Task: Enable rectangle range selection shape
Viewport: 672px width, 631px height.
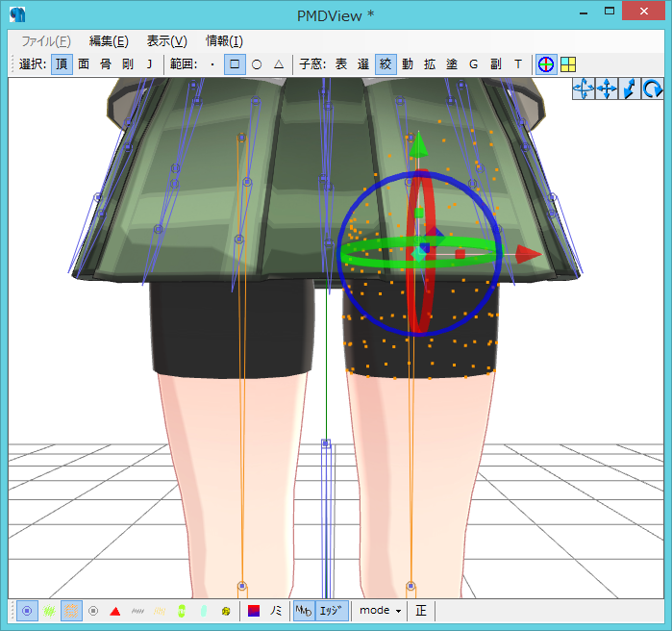Action: click(235, 64)
